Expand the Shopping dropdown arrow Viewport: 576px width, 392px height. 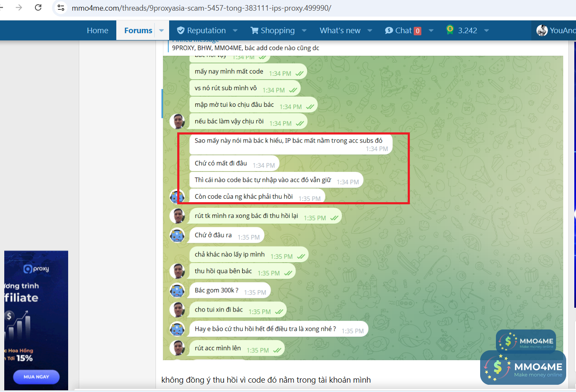(304, 31)
